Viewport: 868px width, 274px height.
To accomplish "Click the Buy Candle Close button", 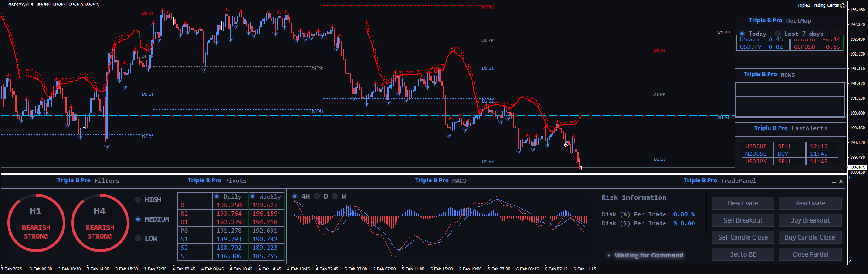I will pyautogui.click(x=810, y=237).
